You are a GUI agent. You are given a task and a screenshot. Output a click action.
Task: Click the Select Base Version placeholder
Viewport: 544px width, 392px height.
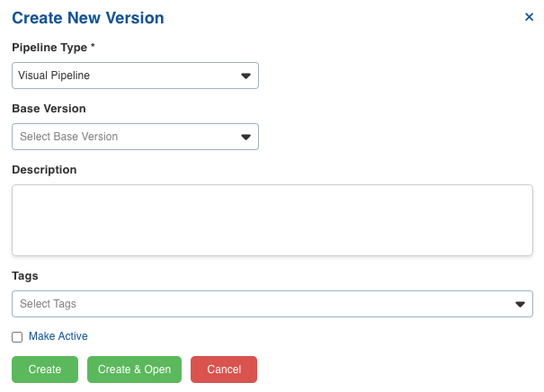pos(68,137)
